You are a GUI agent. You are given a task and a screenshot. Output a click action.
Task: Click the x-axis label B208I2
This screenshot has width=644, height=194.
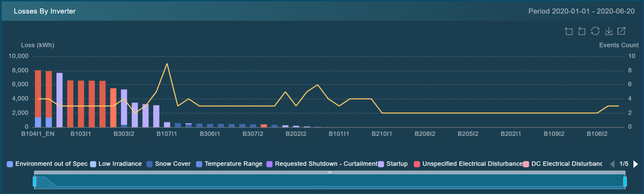coord(425,134)
